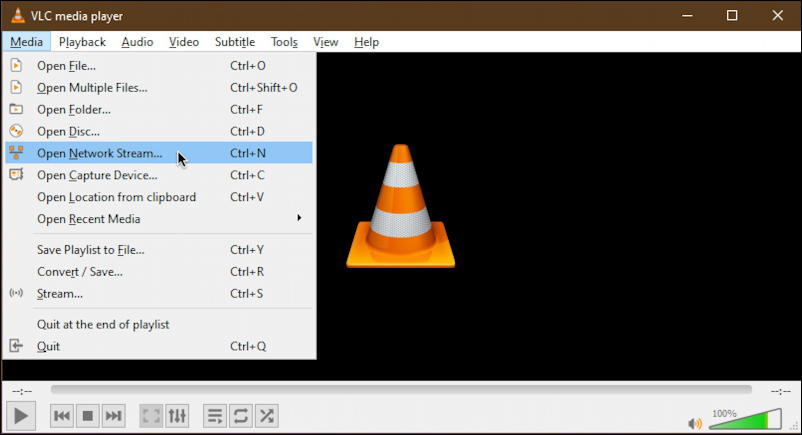Maximize the VLC window

click(x=732, y=15)
